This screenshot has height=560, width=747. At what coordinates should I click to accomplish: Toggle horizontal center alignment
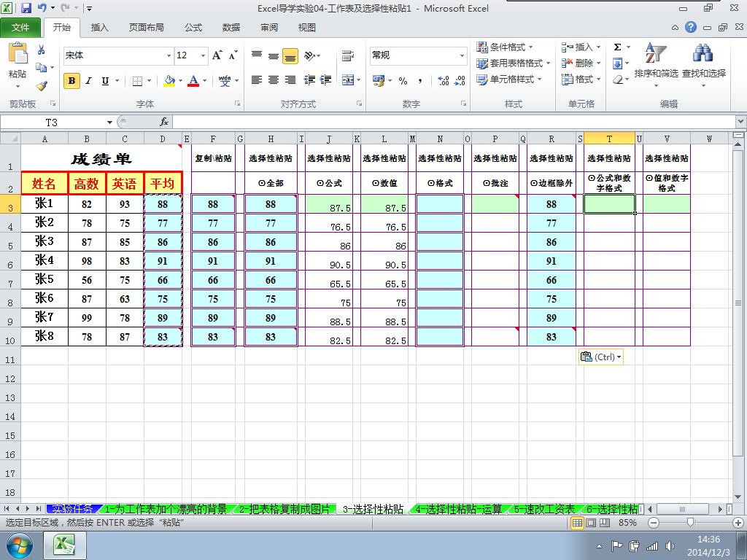coord(274,80)
